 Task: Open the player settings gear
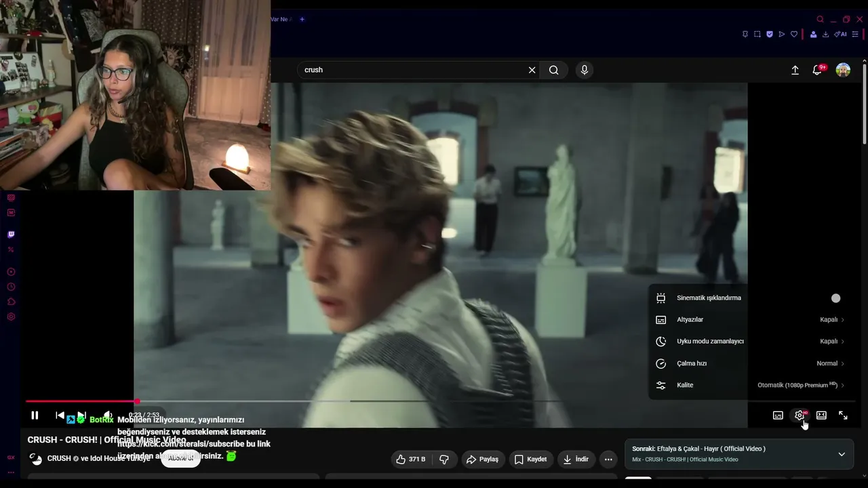pyautogui.click(x=800, y=415)
